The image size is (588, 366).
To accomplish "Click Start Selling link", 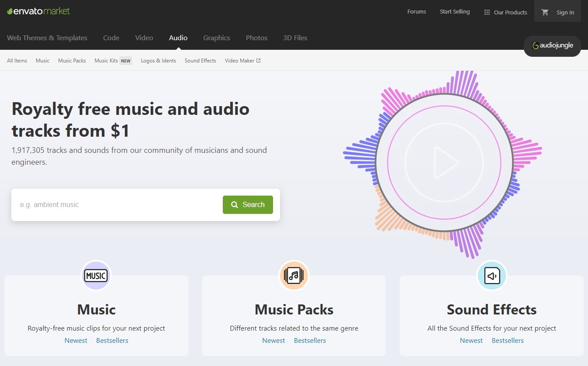I will (x=454, y=12).
